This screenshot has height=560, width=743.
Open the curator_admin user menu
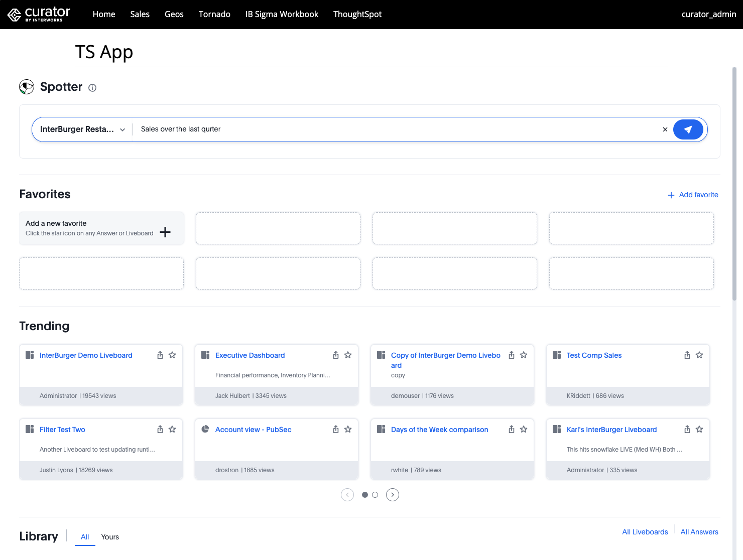coord(709,14)
